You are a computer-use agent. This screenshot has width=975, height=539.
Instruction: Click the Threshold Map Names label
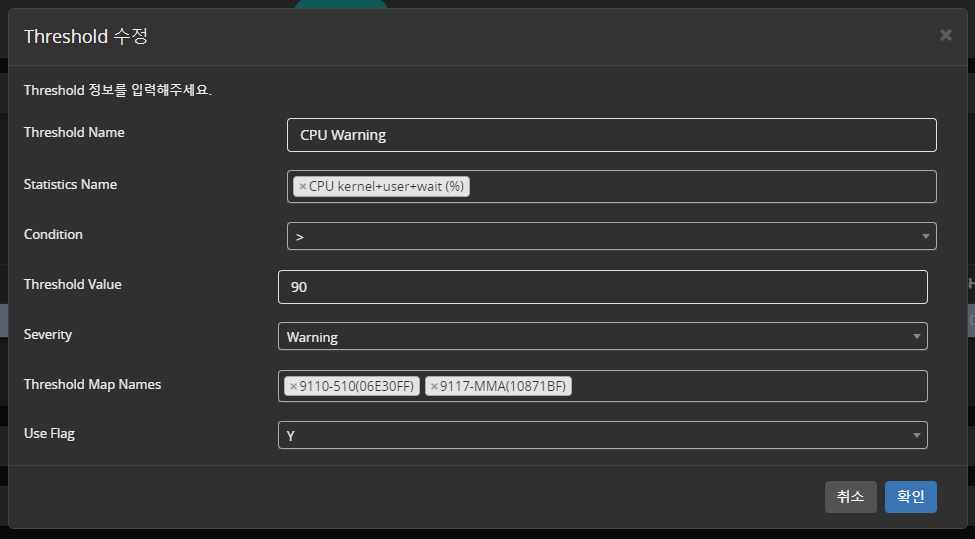coord(92,384)
